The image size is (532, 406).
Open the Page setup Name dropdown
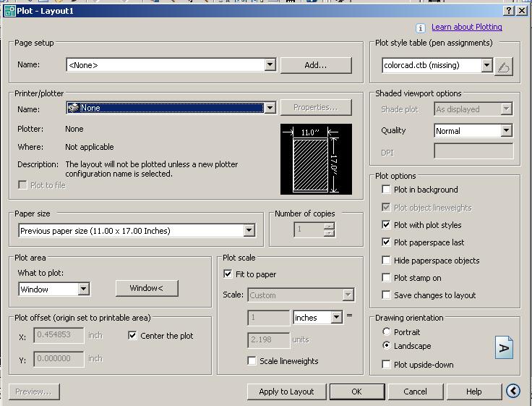click(270, 64)
